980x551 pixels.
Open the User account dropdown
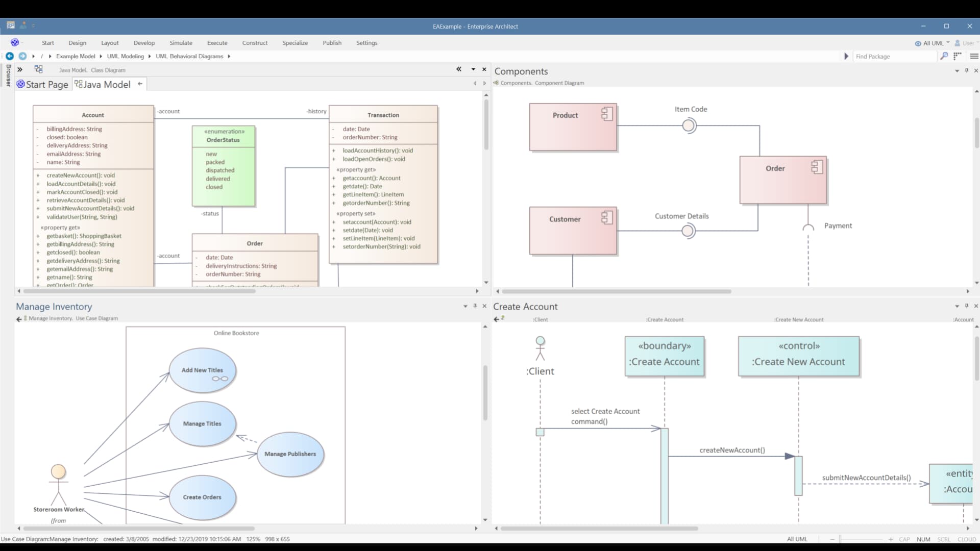967,43
